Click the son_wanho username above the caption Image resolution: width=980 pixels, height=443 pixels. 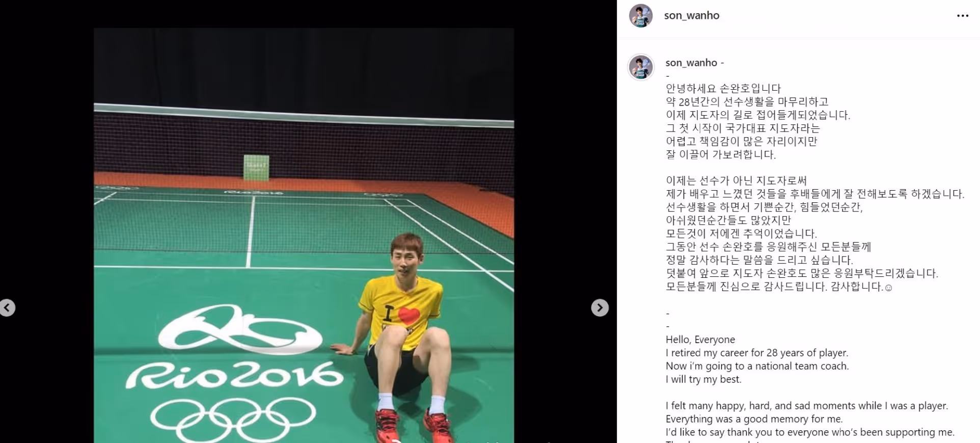[691, 63]
